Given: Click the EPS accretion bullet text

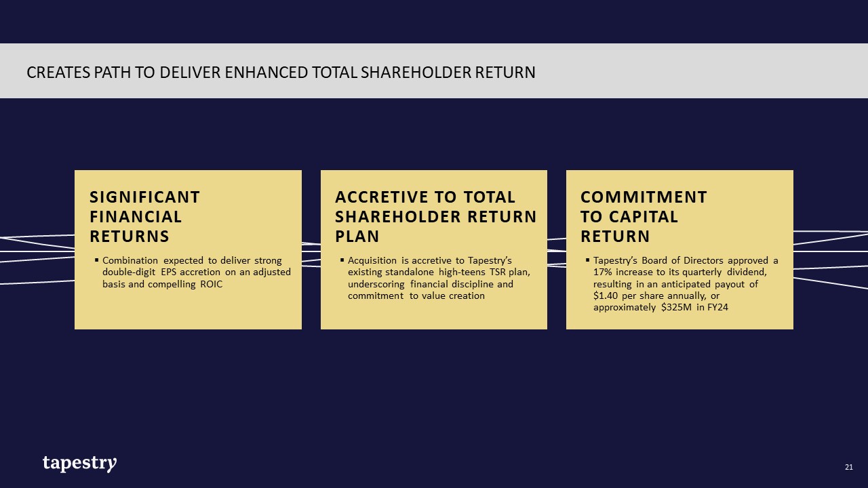Looking at the screenshot, I should pos(197,272).
